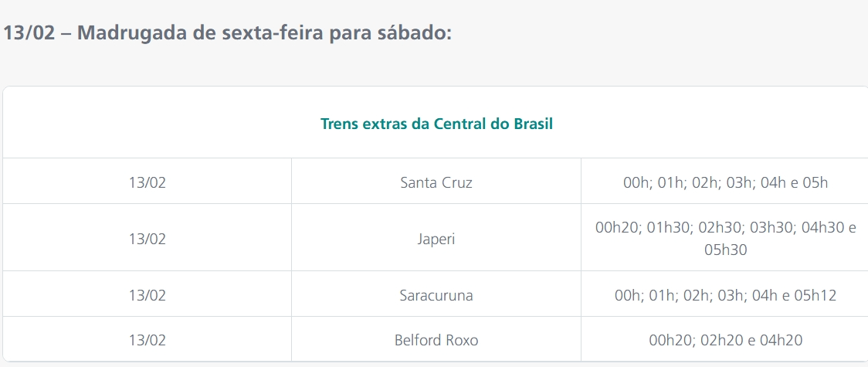Image resolution: width=868 pixels, height=367 pixels.
Task: Click the Japeri train times cell
Action: click(x=725, y=239)
